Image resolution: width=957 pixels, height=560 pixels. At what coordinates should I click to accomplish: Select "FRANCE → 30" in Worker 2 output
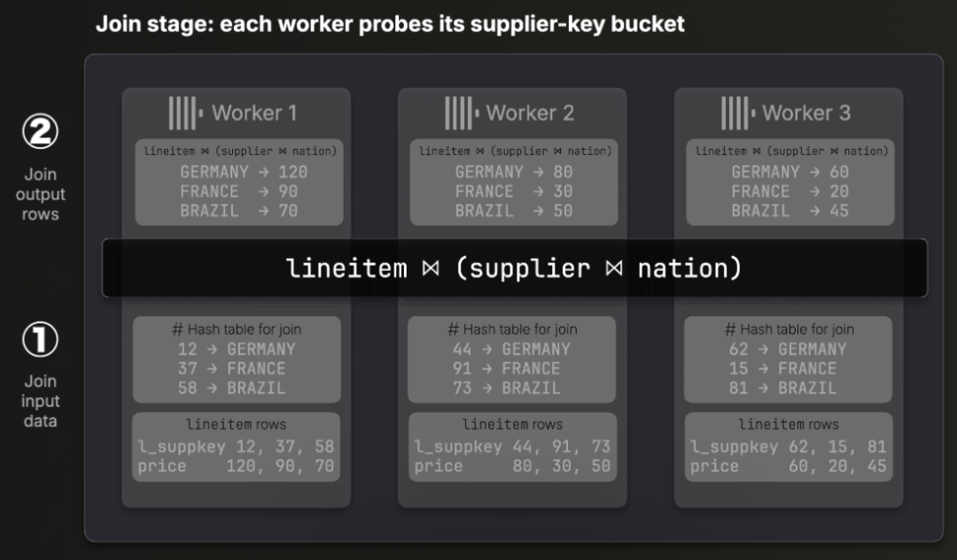(x=514, y=191)
